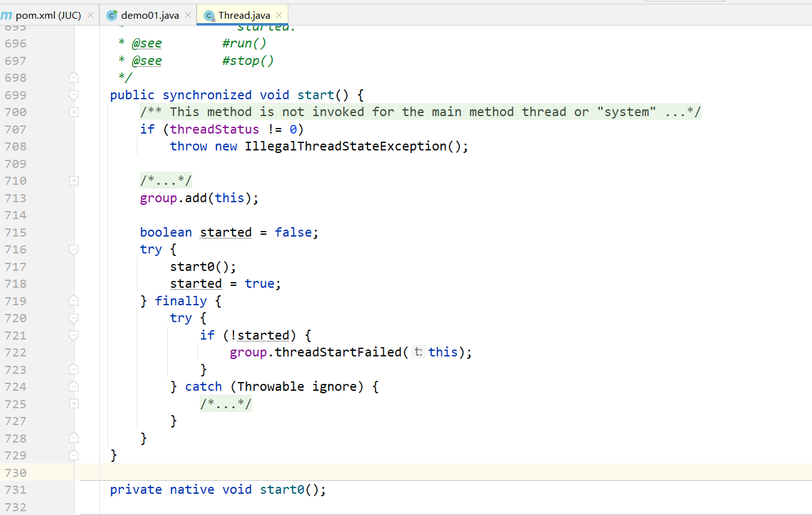The width and height of the screenshot is (812, 515).
Task: Toggle fold end marker at line 728
Action: 74,438
